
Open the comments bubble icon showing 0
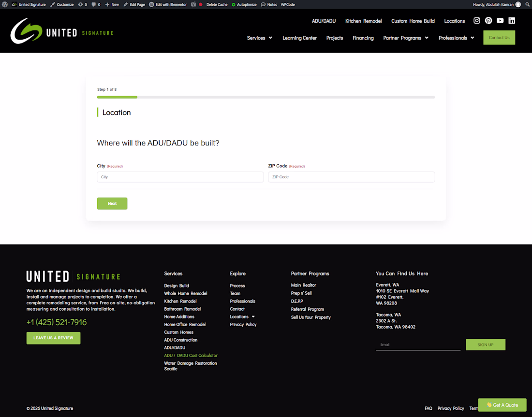click(x=96, y=4)
